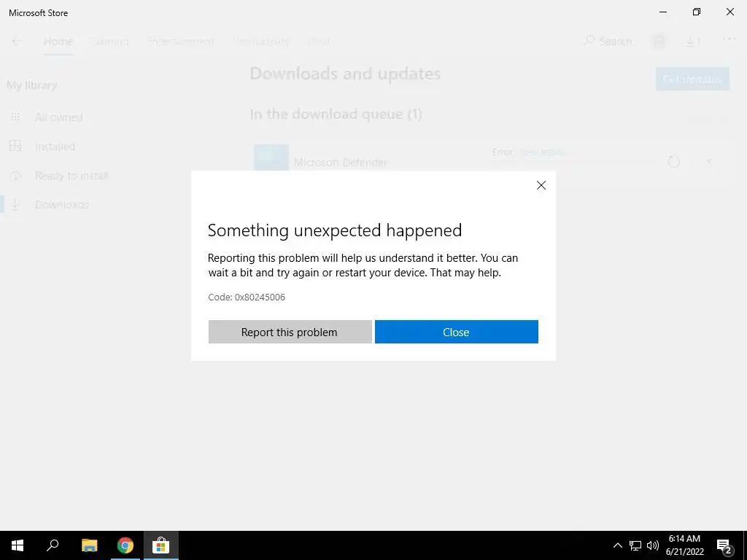747x560 pixels.
Task: Select All owned in My library
Action: point(58,117)
